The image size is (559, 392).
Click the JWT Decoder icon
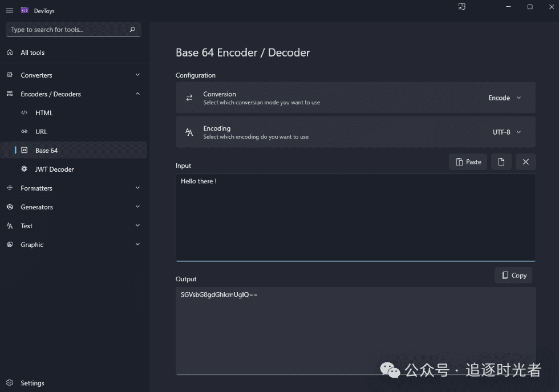point(25,169)
